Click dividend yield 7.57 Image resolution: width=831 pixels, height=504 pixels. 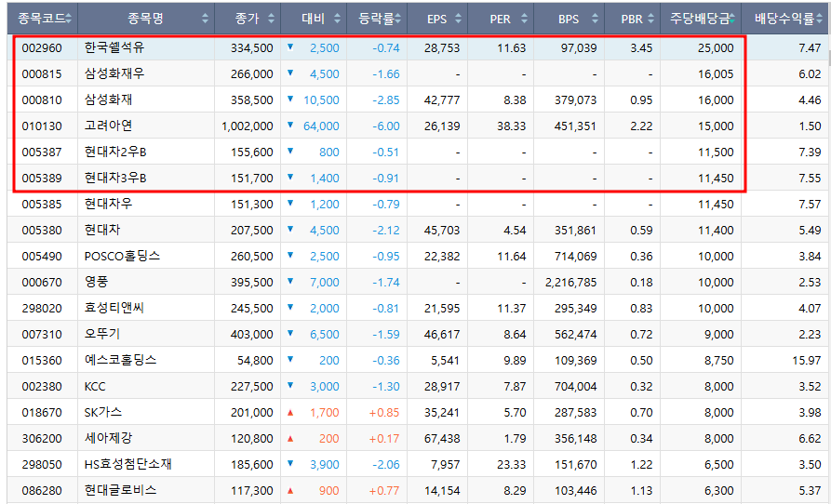pyautogui.click(x=810, y=205)
